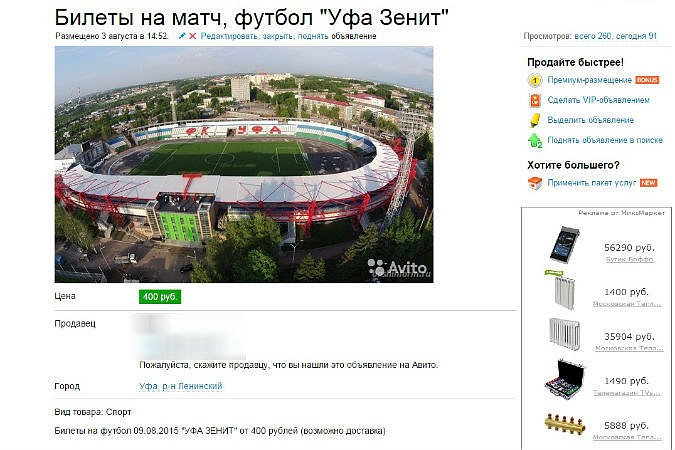Screen dimensions: 675x450
Task: Click the 5888 руб. ad price link
Action: [x=629, y=425]
